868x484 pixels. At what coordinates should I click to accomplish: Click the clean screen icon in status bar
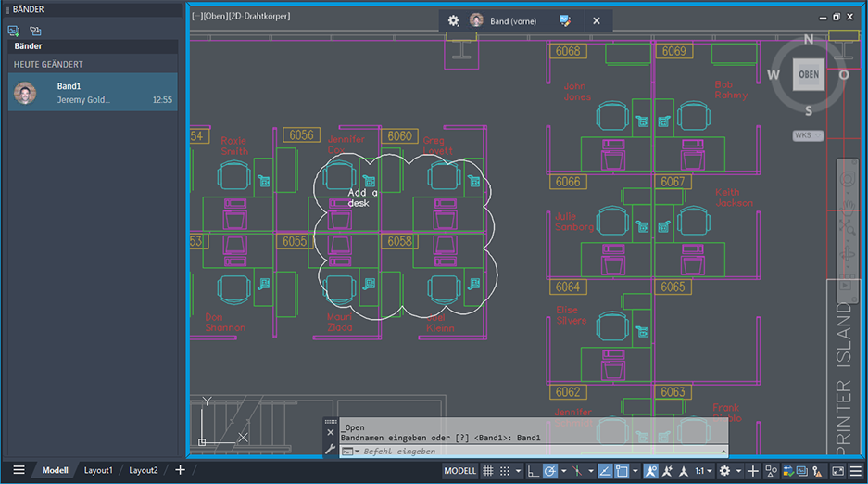(837, 471)
